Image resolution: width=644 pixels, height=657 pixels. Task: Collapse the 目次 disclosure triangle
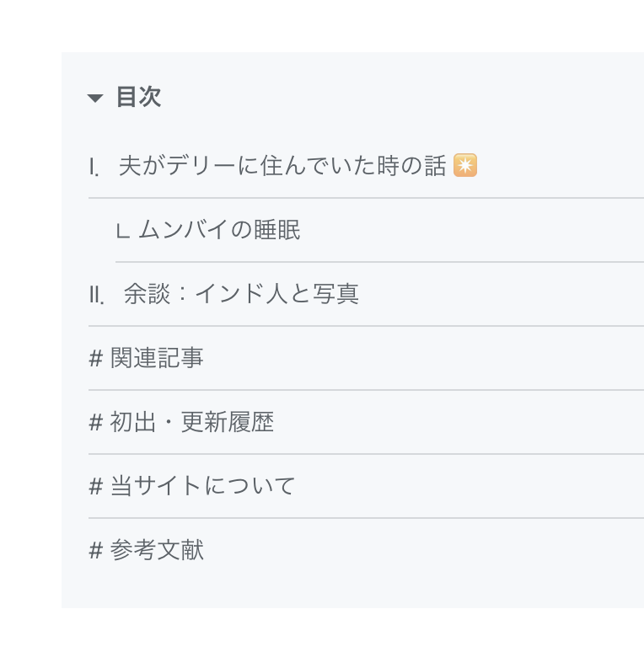[95, 98]
